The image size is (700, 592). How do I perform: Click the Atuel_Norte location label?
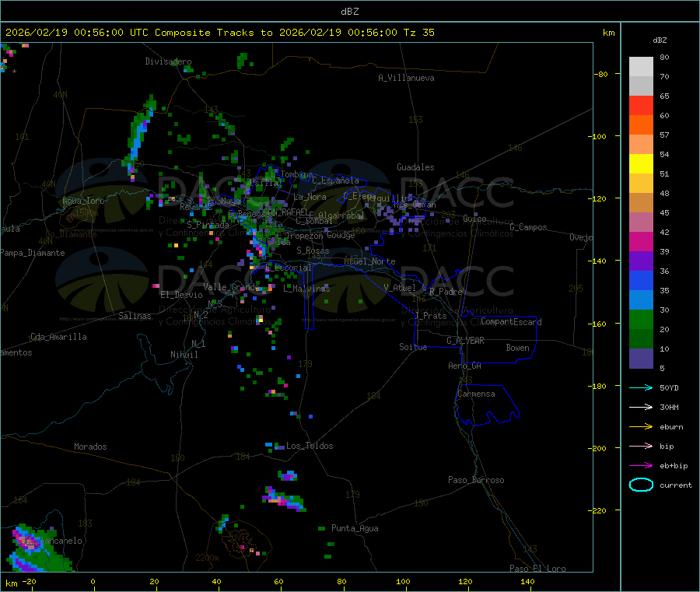(369, 261)
